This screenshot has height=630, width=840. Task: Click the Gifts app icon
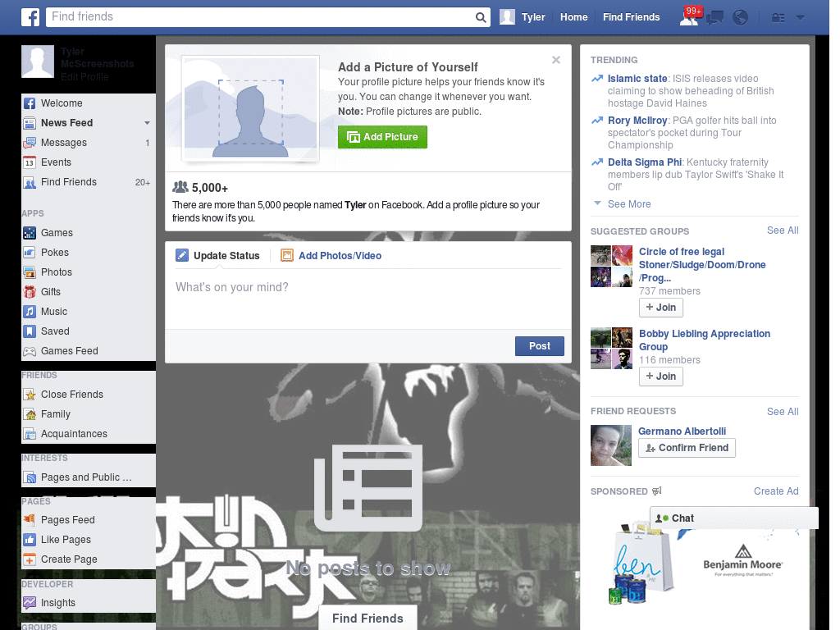(x=30, y=292)
